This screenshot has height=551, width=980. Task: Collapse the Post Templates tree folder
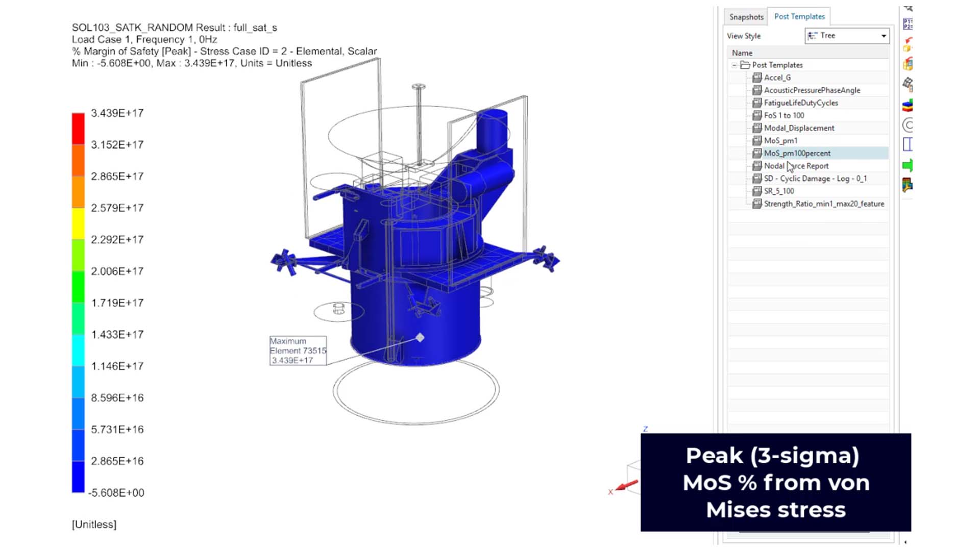coord(735,65)
